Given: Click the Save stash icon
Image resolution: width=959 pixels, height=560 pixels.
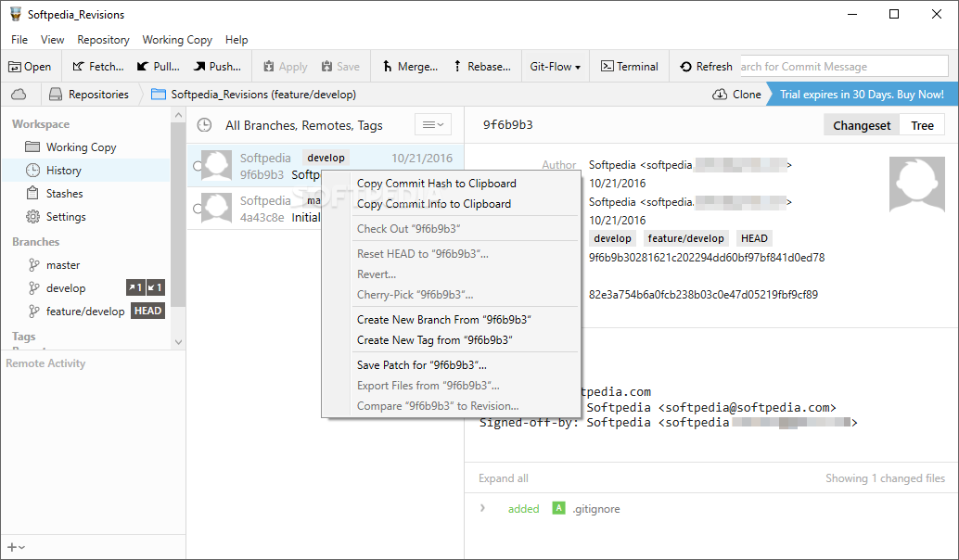Looking at the screenshot, I should (x=326, y=67).
